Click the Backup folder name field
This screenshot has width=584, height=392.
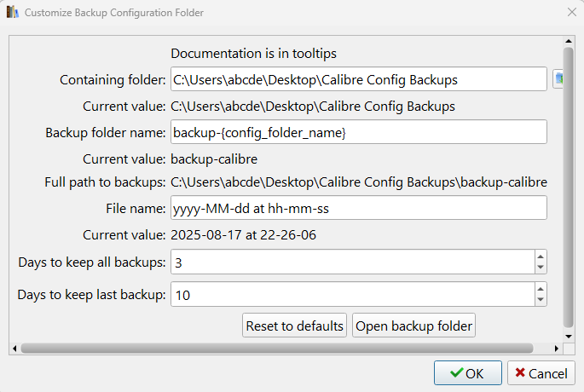pyautogui.click(x=358, y=133)
